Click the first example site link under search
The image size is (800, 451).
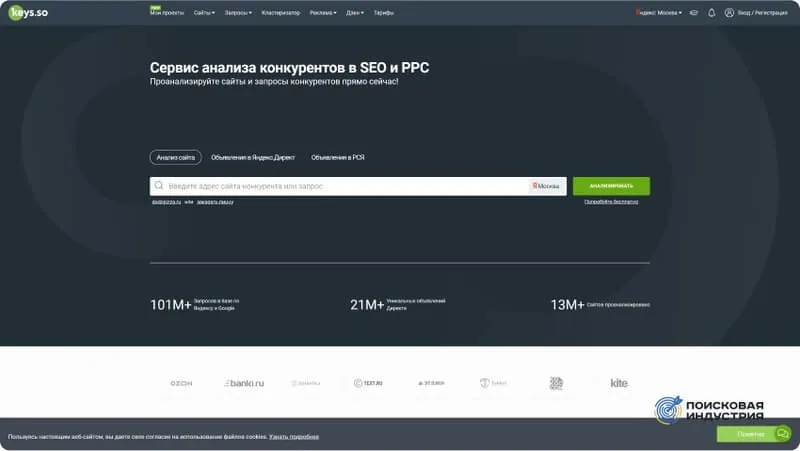point(166,202)
